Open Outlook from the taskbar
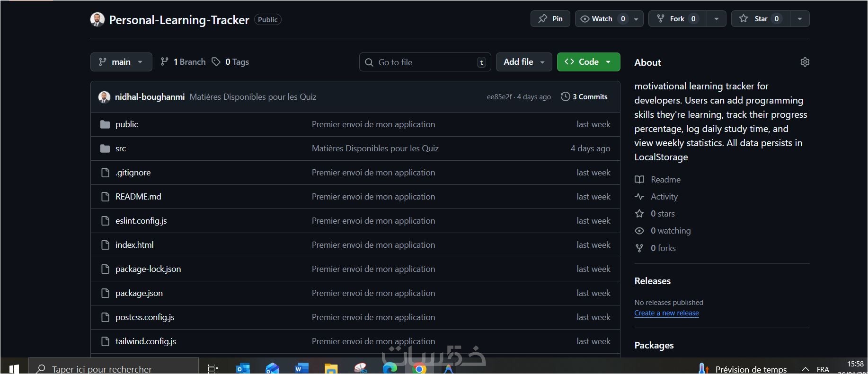This screenshot has width=868, height=374. [x=243, y=368]
